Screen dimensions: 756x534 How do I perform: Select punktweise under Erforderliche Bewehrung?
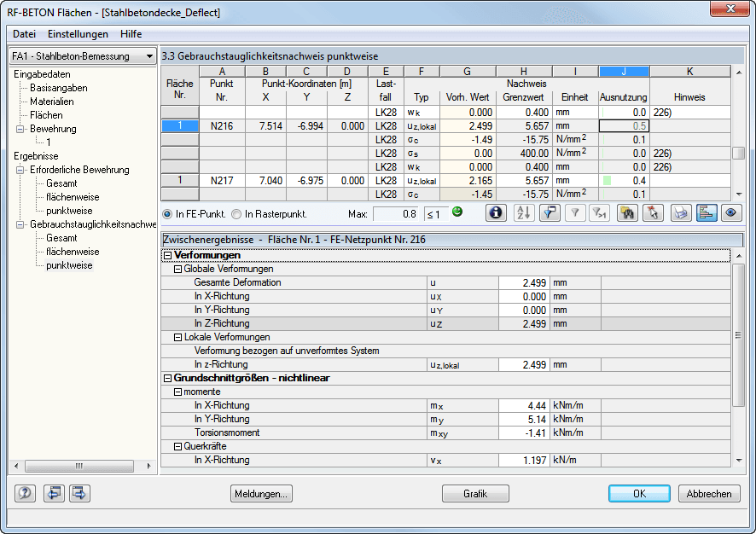[x=69, y=211]
